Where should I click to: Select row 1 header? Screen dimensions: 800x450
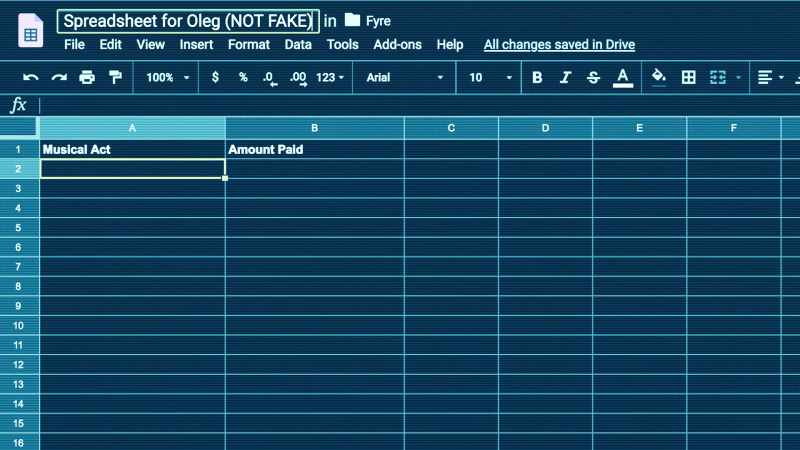[19, 149]
